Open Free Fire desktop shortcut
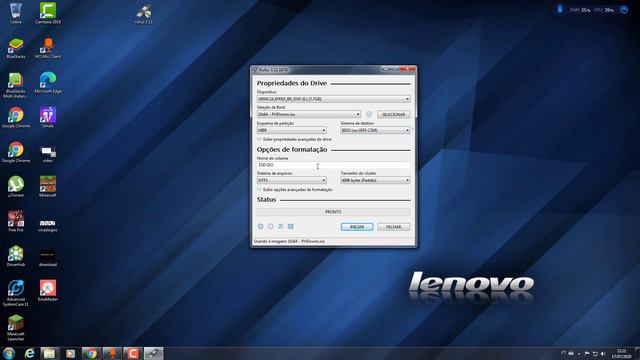The width and height of the screenshot is (640, 360). (16, 222)
